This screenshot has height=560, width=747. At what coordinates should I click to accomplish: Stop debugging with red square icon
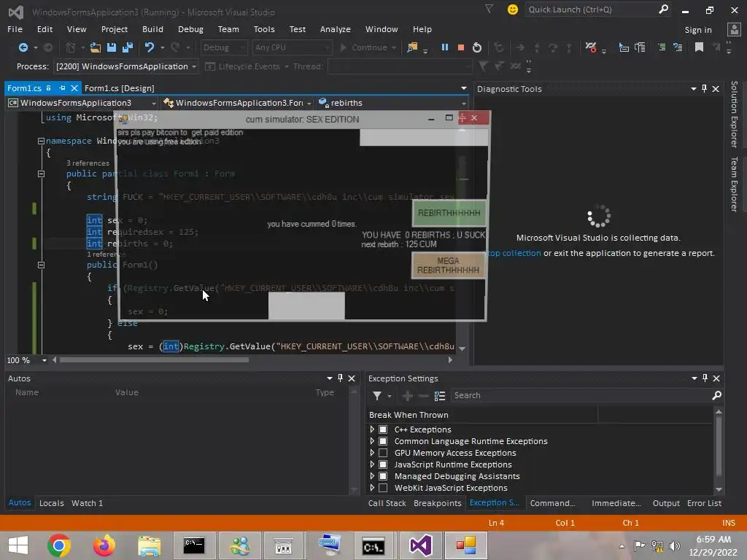coord(461,47)
